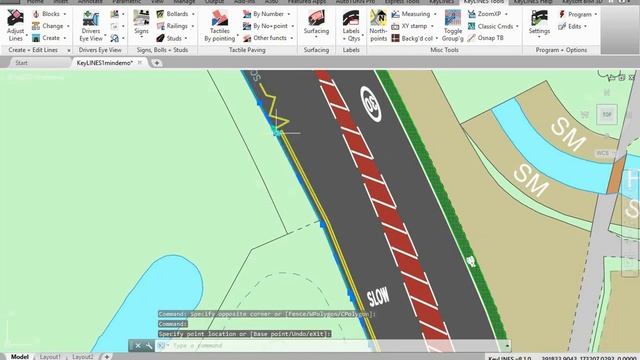This screenshot has width=640, height=360.
Task: Open the Other functs dropdown
Action: tap(292, 38)
